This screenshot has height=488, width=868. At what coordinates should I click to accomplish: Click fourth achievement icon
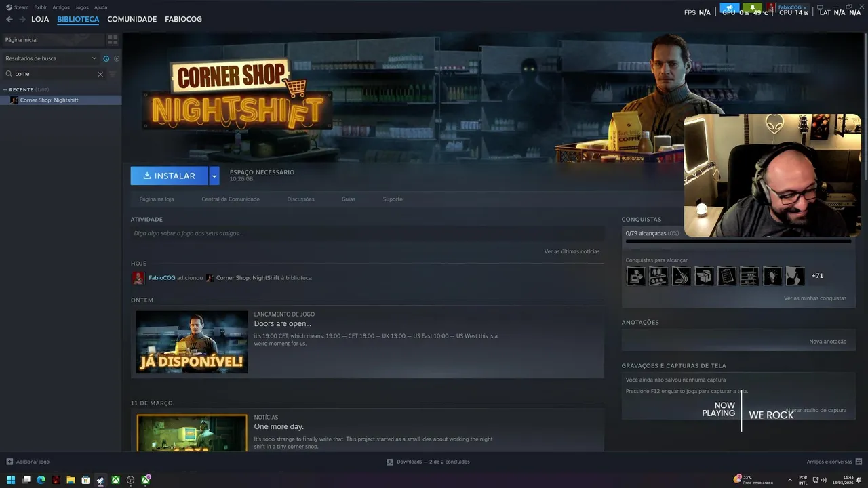pos(704,276)
